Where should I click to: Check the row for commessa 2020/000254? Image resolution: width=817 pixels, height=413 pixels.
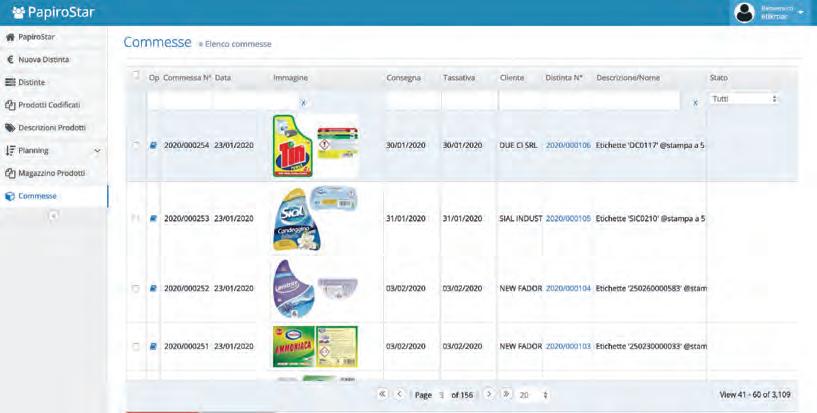[136, 145]
